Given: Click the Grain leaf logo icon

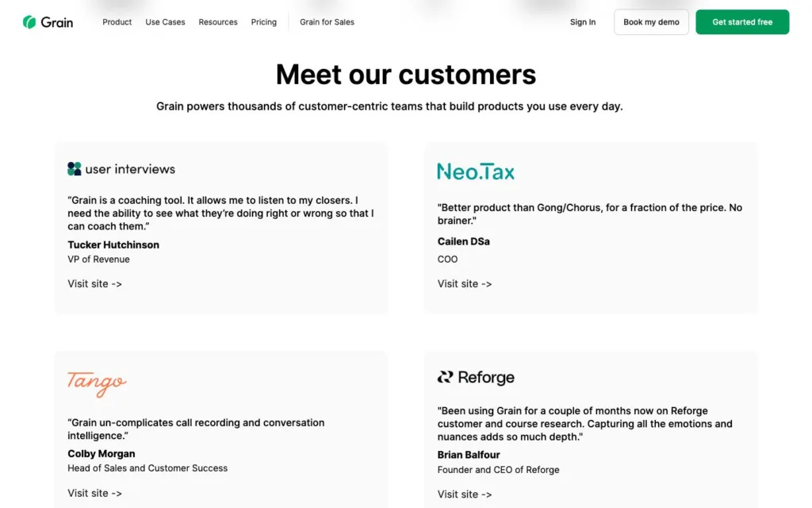Looking at the screenshot, I should pos(29,21).
